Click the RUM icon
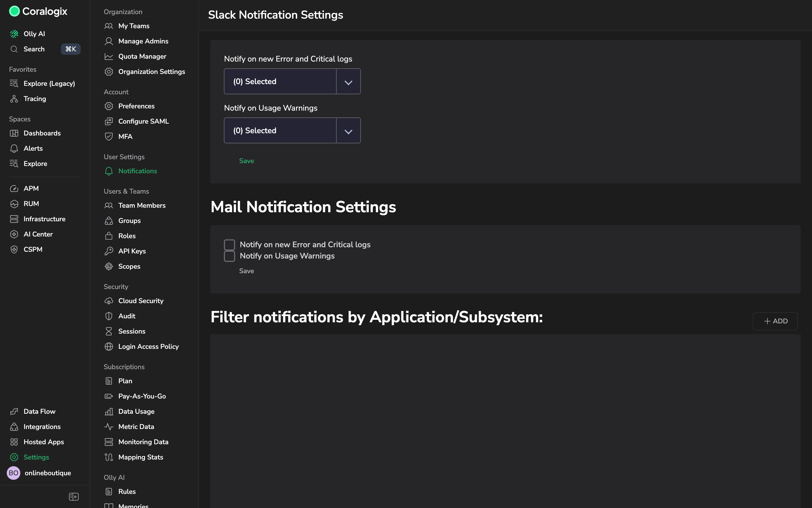The width and height of the screenshot is (812, 508). (x=14, y=203)
